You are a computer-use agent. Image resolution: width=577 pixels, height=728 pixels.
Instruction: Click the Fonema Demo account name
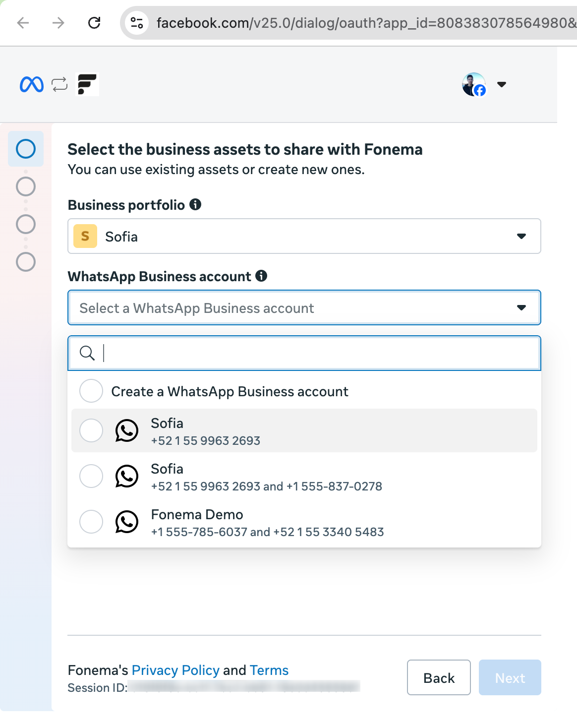pyautogui.click(x=197, y=514)
